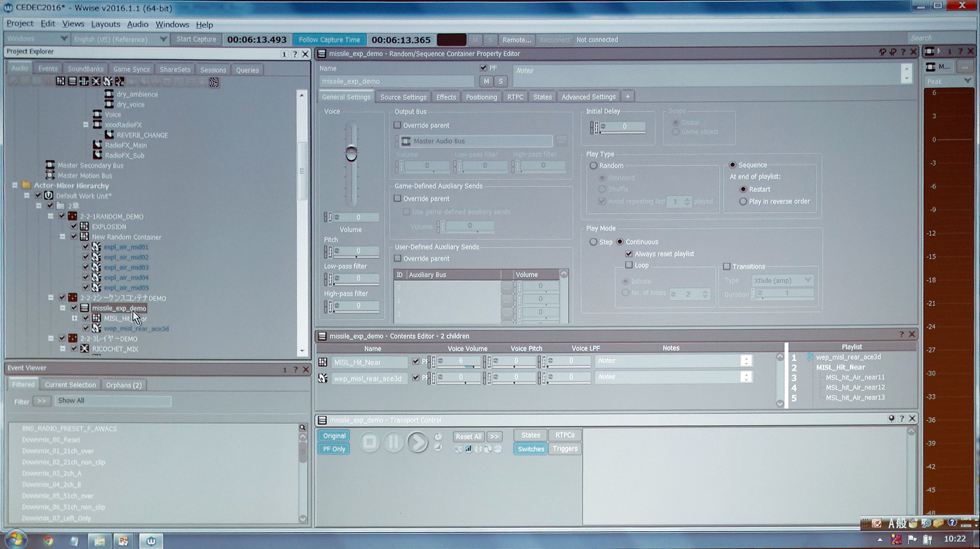The height and width of the screenshot is (549, 980).
Task: Click the Play button in Transport Control
Action: (x=417, y=442)
